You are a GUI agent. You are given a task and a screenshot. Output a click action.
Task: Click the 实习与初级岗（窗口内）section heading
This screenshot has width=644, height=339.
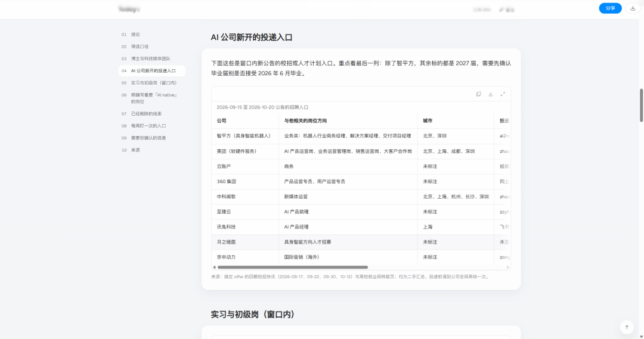253,315
